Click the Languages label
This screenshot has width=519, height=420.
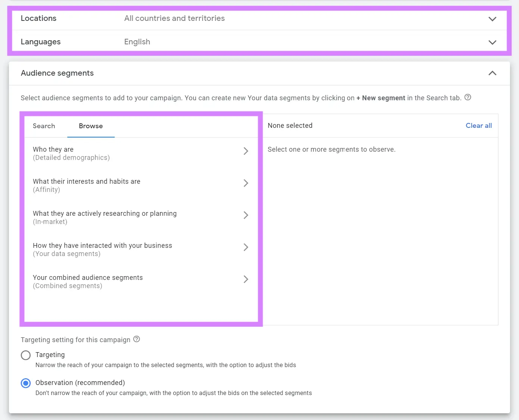click(x=41, y=42)
